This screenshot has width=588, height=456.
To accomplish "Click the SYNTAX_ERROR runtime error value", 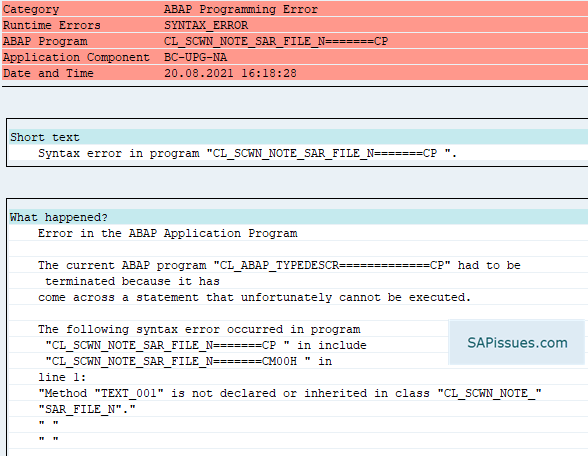I will point(206,25).
